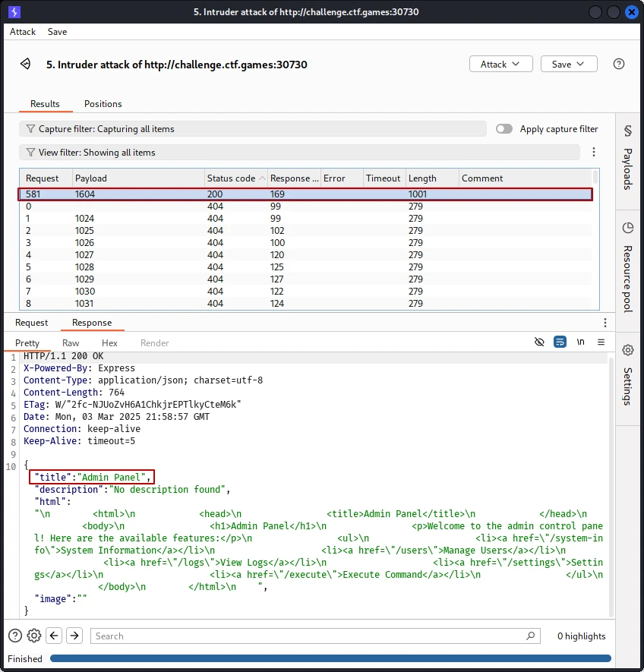Open the Payloads side panel icon
This screenshot has height=672, width=644.
click(x=628, y=131)
